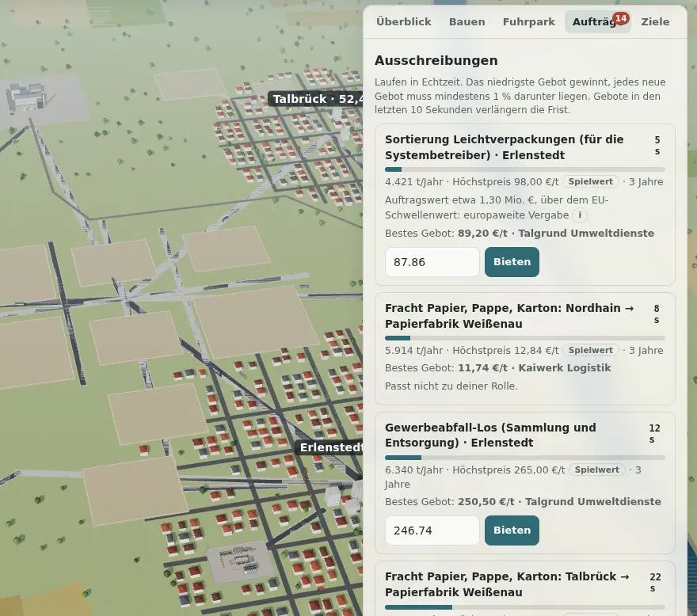Switch to the Bauen tab
The height and width of the screenshot is (616, 697).
click(467, 22)
